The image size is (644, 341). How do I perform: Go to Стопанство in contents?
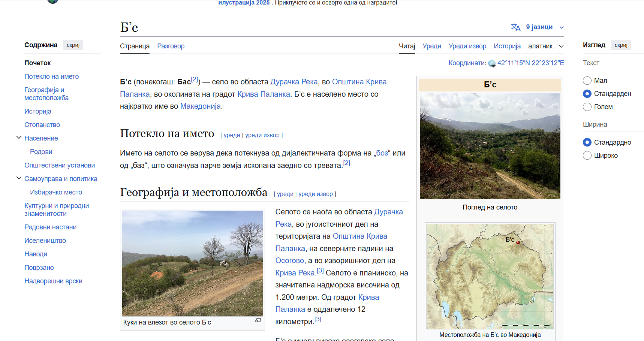[x=42, y=125]
